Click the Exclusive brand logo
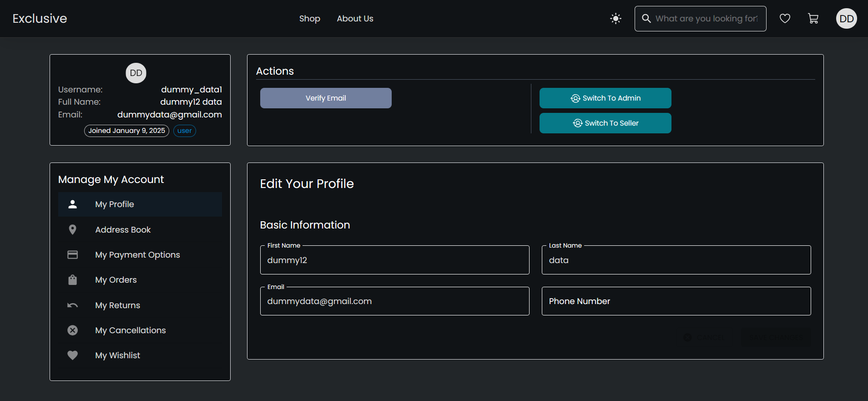This screenshot has height=401, width=868. (40, 19)
